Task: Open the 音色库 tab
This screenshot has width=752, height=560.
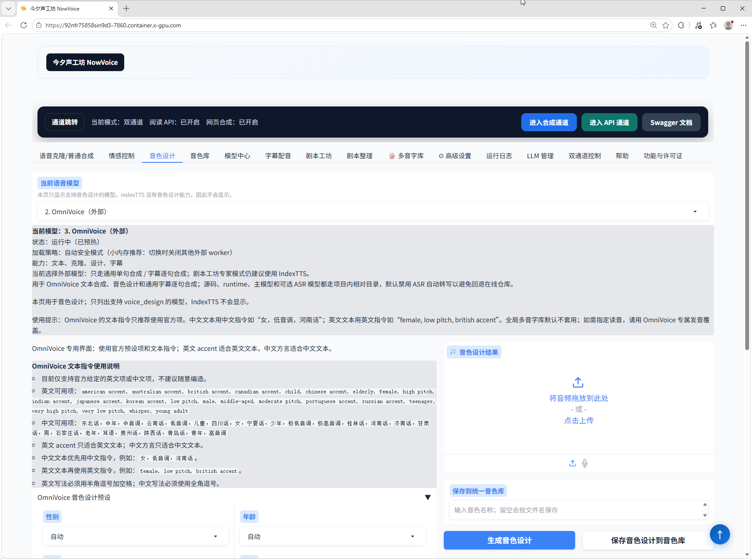Action: pos(200,156)
